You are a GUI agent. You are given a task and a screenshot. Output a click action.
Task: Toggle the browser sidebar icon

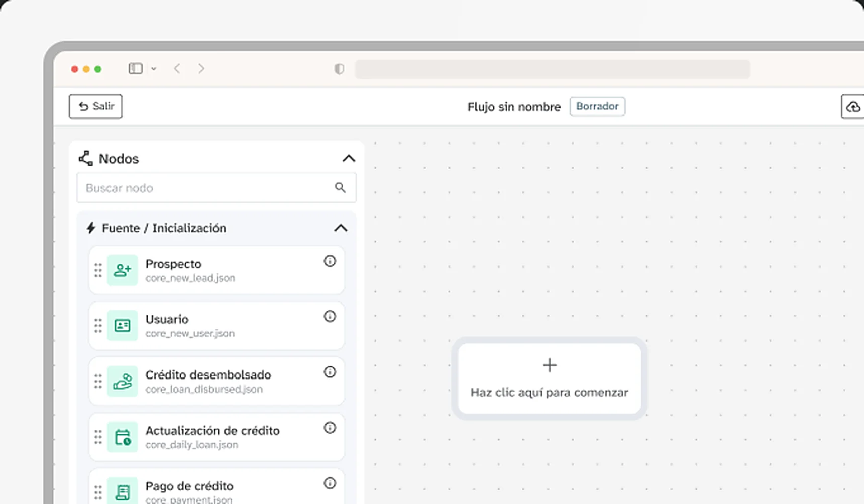136,69
